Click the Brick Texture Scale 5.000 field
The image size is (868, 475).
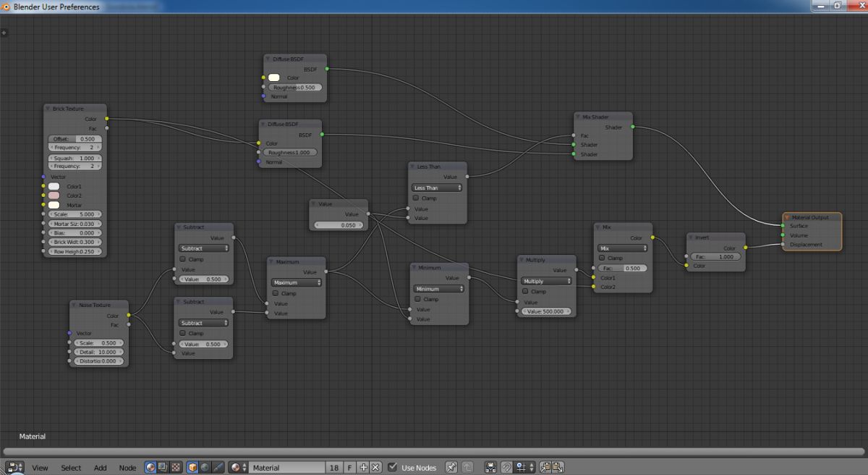75,214
